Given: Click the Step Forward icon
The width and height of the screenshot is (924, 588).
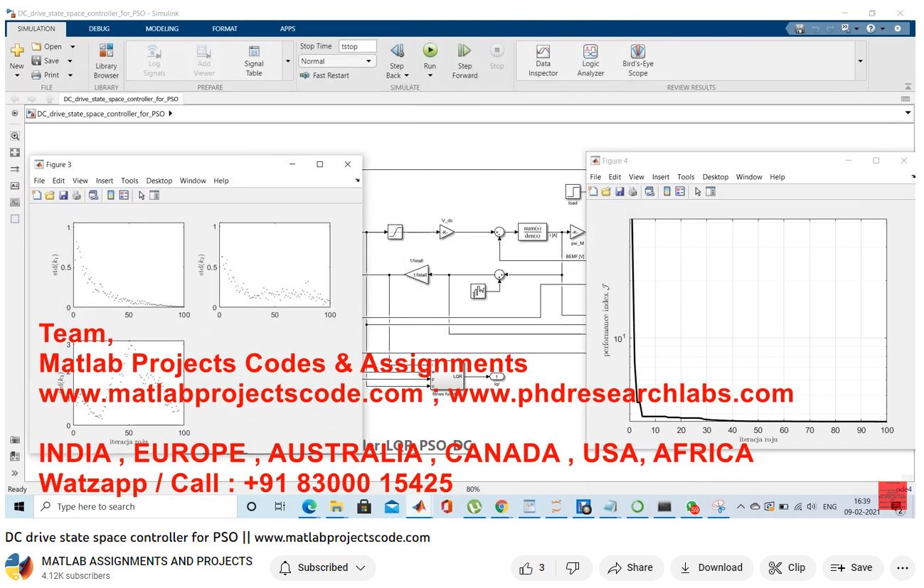Looking at the screenshot, I should [464, 51].
